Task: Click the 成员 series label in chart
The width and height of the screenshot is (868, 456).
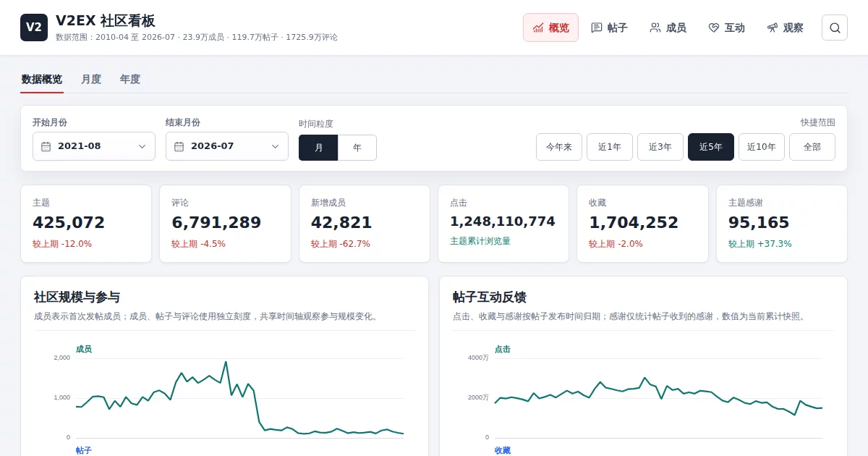Action: click(84, 349)
